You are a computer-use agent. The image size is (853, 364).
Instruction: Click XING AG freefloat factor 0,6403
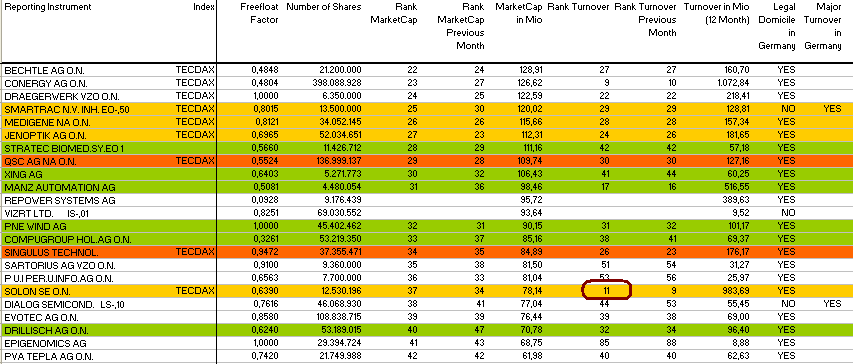[x=265, y=174]
